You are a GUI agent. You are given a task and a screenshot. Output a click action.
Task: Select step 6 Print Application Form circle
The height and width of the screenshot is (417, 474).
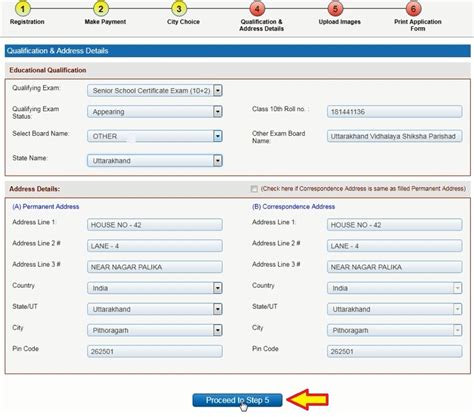tap(413, 8)
